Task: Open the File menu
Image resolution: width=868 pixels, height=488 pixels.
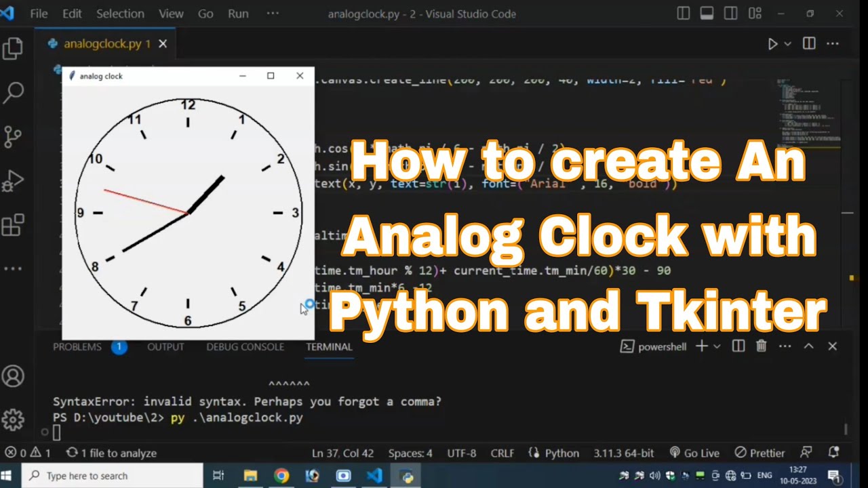Action: coord(39,14)
